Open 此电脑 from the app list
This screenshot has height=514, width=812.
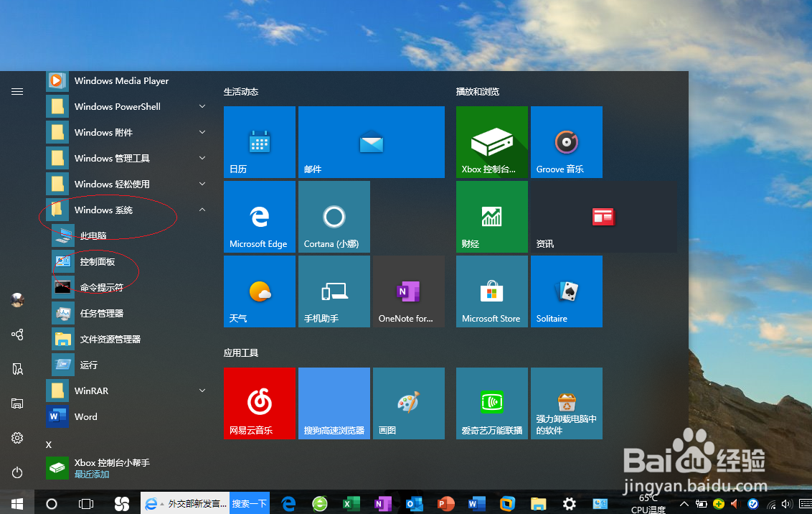pyautogui.click(x=131, y=235)
